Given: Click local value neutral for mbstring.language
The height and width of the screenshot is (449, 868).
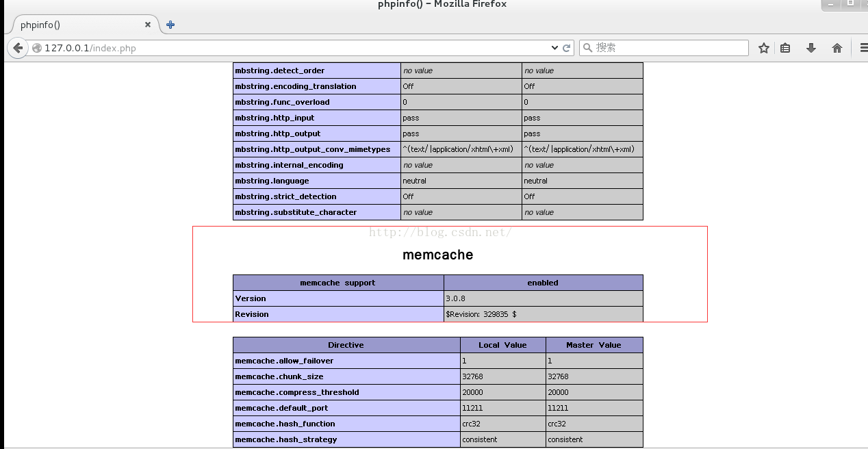Looking at the screenshot, I should click(415, 181).
